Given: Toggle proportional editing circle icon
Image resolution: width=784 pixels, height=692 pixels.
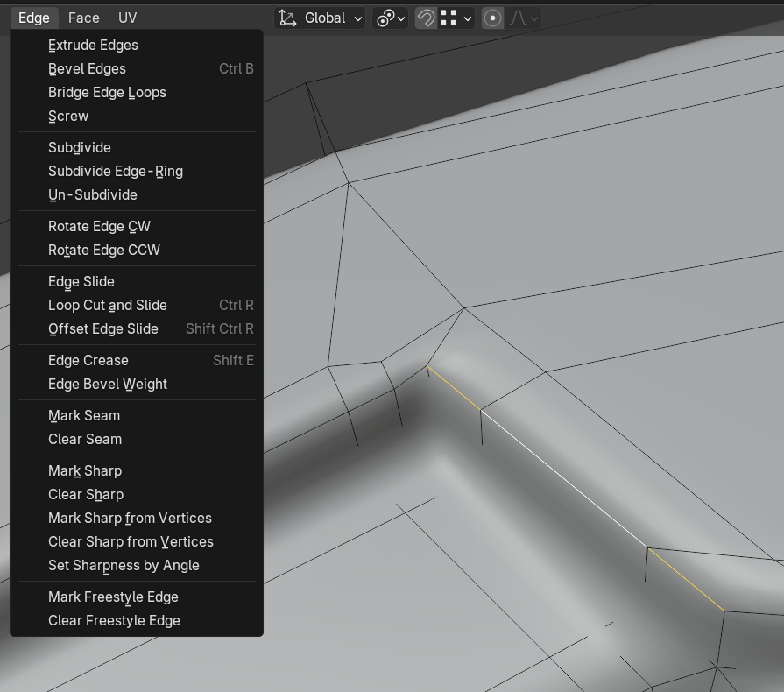Looking at the screenshot, I should tap(492, 18).
